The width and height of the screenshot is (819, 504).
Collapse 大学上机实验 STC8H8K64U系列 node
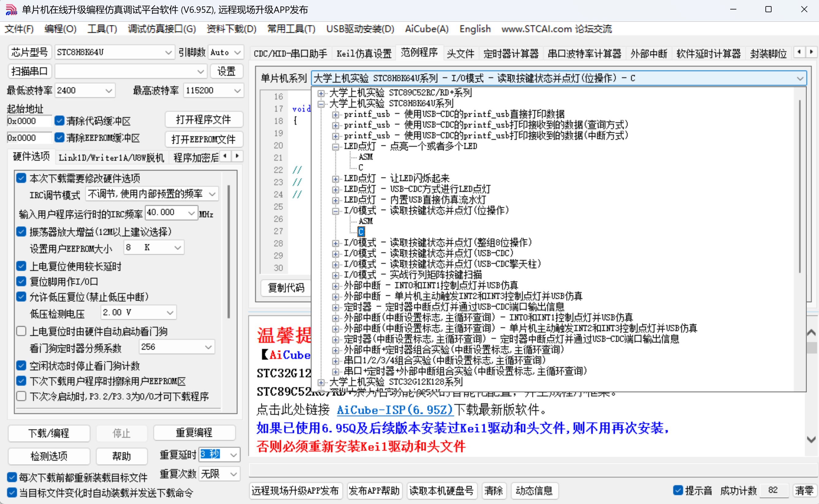click(x=321, y=104)
